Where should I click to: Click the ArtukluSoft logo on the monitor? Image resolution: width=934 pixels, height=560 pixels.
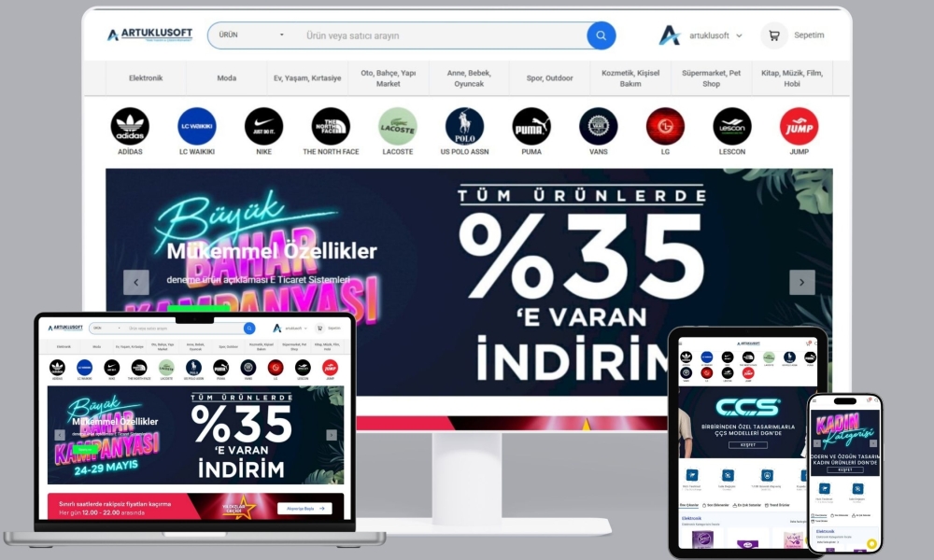point(150,35)
